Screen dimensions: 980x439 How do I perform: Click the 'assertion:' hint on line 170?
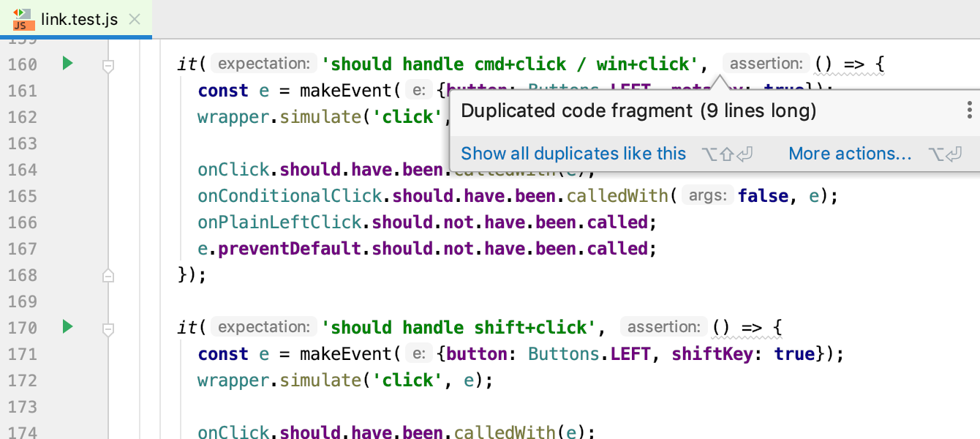coord(664,327)
